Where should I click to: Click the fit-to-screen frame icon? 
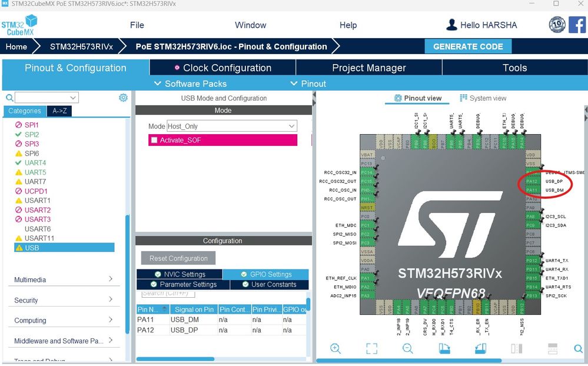(371, 349)
